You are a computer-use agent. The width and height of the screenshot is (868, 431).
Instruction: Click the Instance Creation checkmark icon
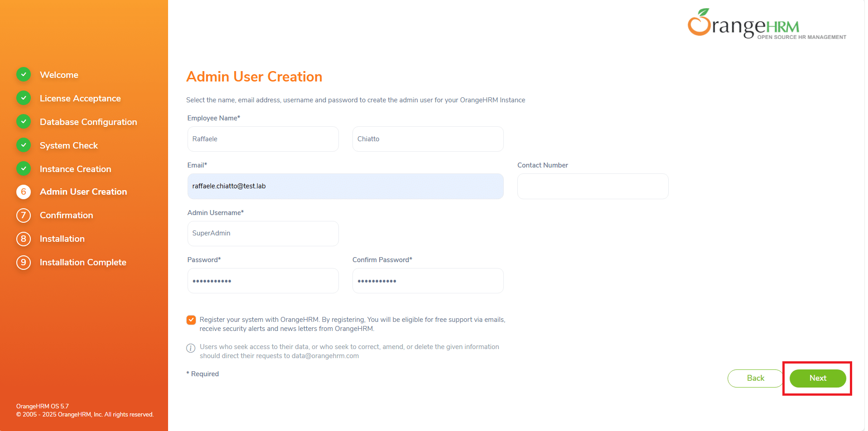click(x=24, y=169)
